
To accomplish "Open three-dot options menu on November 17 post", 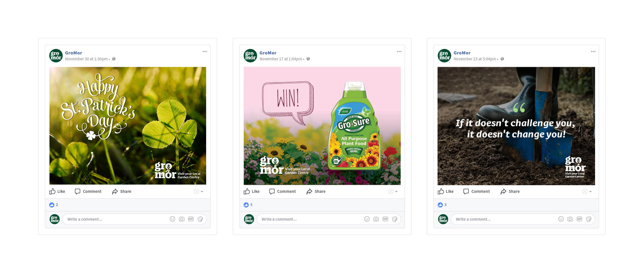I will coord(399,52).
